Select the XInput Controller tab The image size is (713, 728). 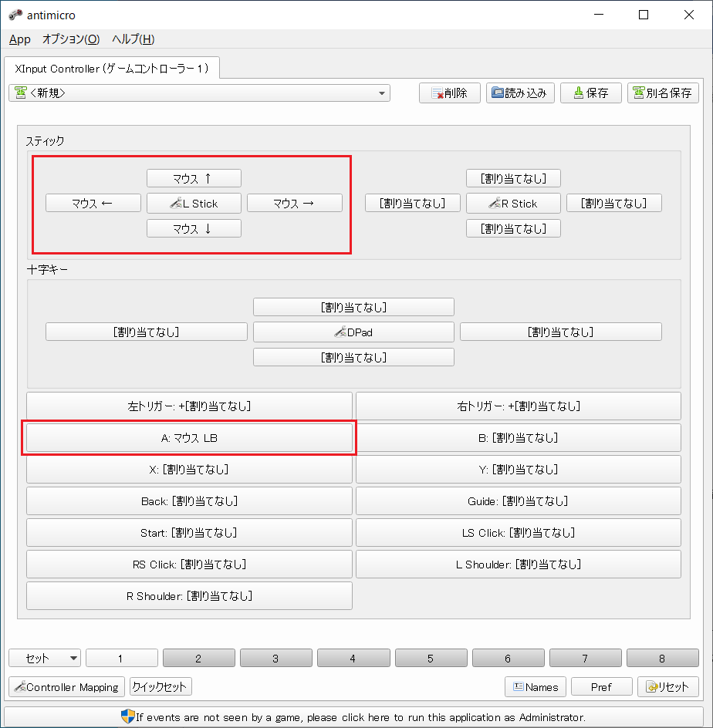coord(111,69)
